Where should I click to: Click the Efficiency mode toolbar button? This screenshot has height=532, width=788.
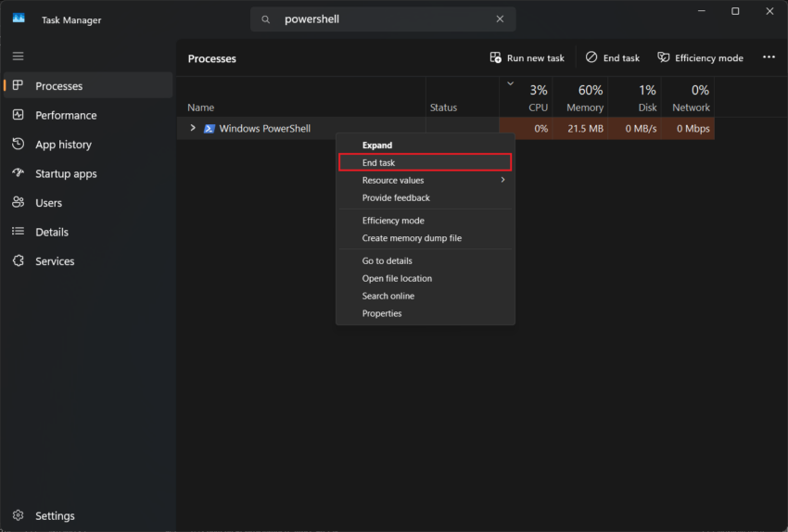(700, 57)
